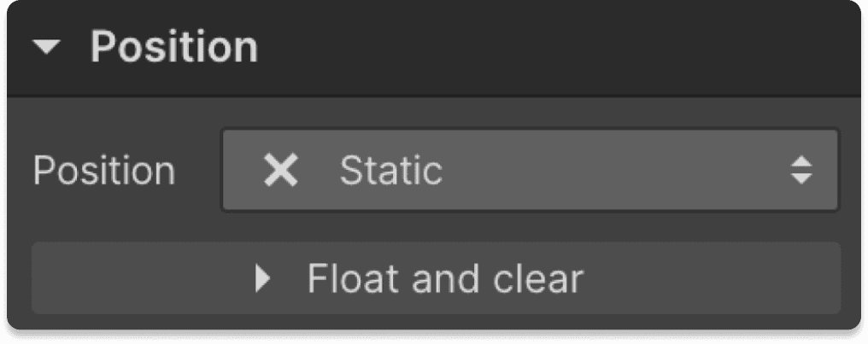868x344 pixels.
Task: Click the up-down arrows of the Position dropdown
Action: (x=801, y=172)
